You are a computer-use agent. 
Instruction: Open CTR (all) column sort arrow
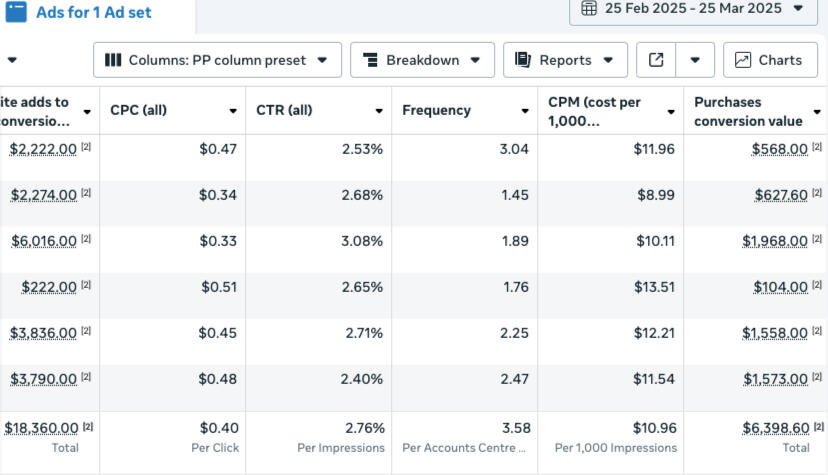pos(379,111)
